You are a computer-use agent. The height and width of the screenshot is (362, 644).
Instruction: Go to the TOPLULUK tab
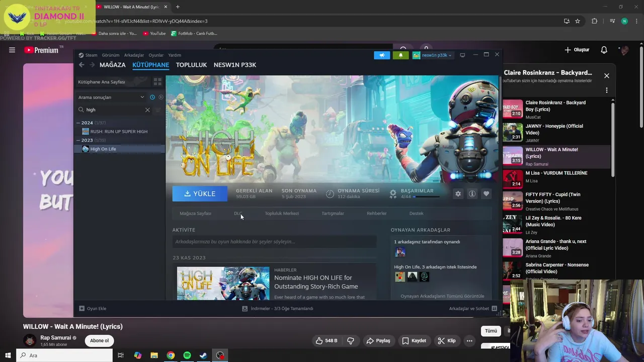[x=191, y=65]
